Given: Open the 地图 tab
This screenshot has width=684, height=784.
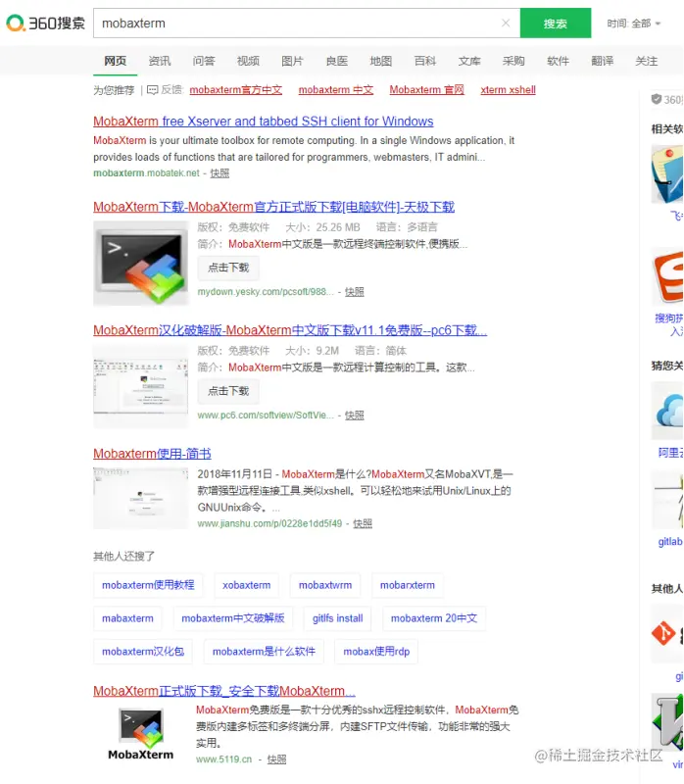Looking at the screenshot, I should click(x=380, y=61).
